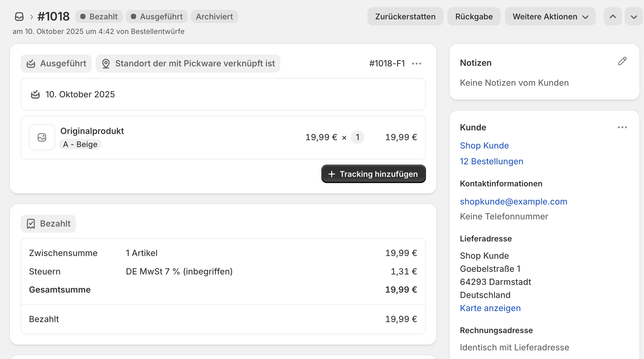The width and height of the screenshot is (644, 359).
Task: Open the Shop Kunde customer link
Action: (484, 146)
